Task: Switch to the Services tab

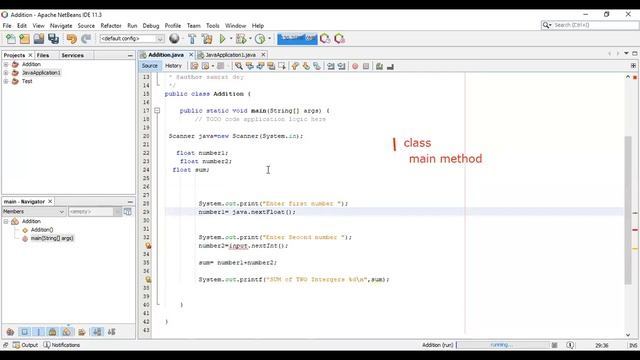Action: [x=73, y=55]
